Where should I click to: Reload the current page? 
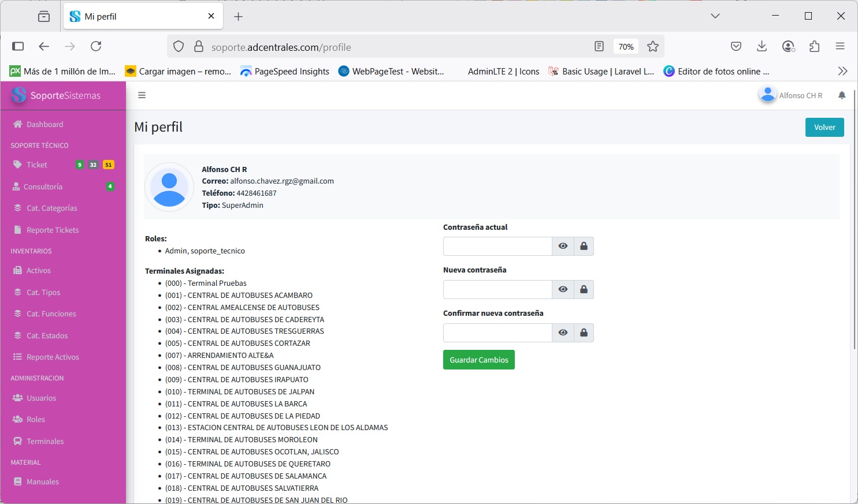[x=96, y=46]
